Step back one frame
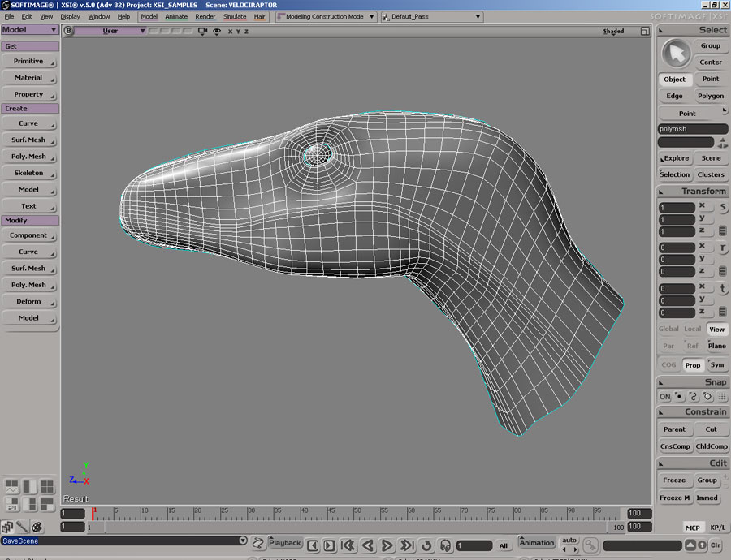Viewport: 731px width, 560px height. tap(313, 545)
